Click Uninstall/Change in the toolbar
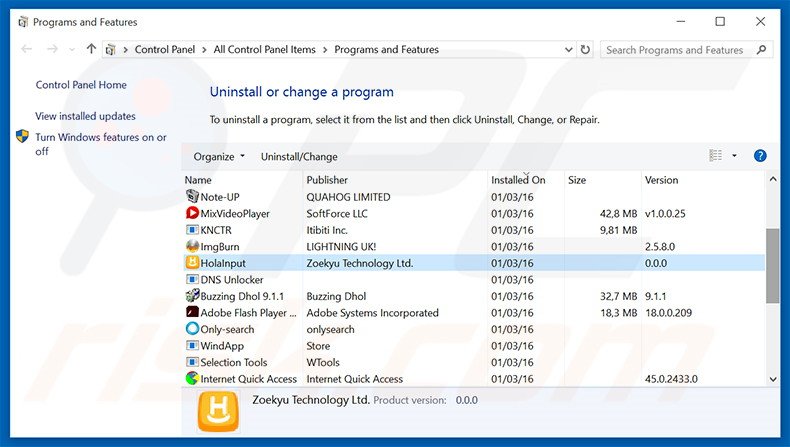The image size is (790, 447). tap(299, 157)
